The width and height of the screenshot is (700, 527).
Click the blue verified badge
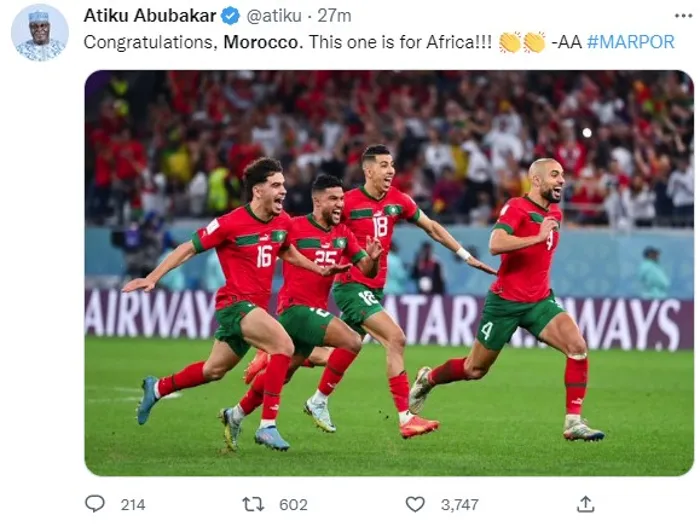pyautogui.click(x=230, y=17)
